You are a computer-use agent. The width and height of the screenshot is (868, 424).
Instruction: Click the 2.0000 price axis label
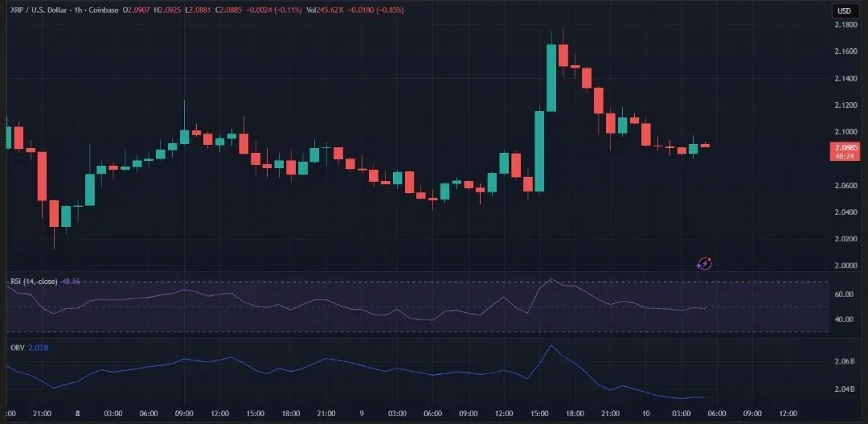pos(844,266)
